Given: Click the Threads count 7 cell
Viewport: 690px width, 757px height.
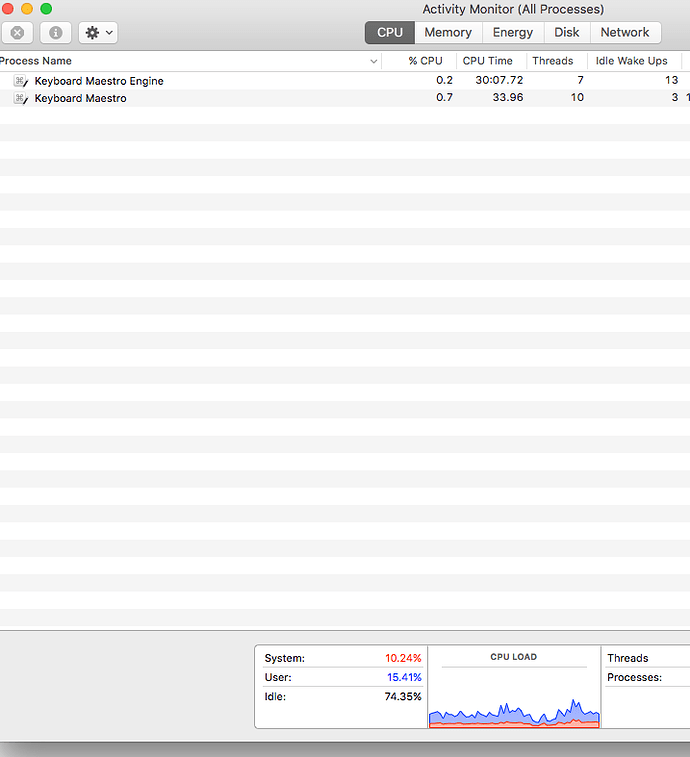Looking at the screenshot, I should [x=580, y=80].
